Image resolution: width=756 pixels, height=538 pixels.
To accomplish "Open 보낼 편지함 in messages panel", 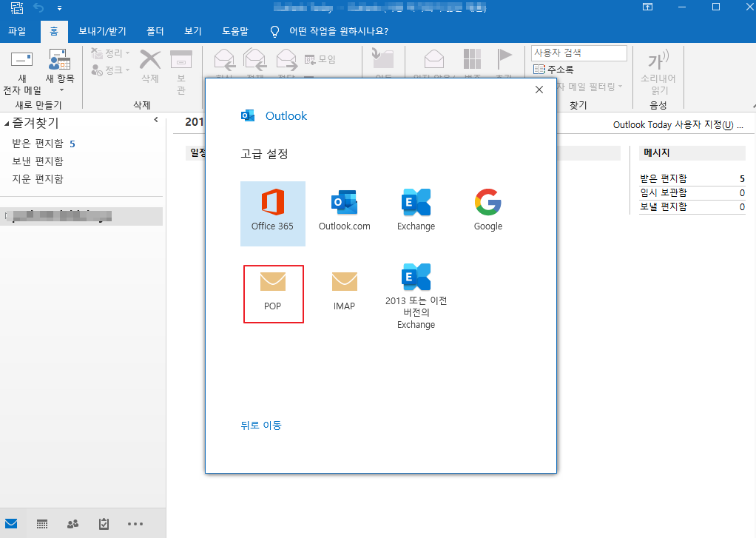I will [x=664, y=206].
